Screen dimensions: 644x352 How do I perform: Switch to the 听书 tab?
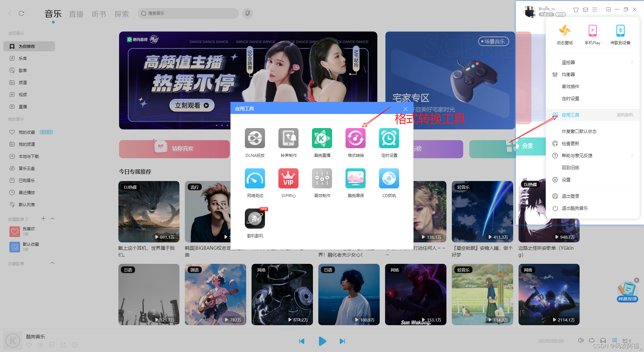tap(99, 14)
